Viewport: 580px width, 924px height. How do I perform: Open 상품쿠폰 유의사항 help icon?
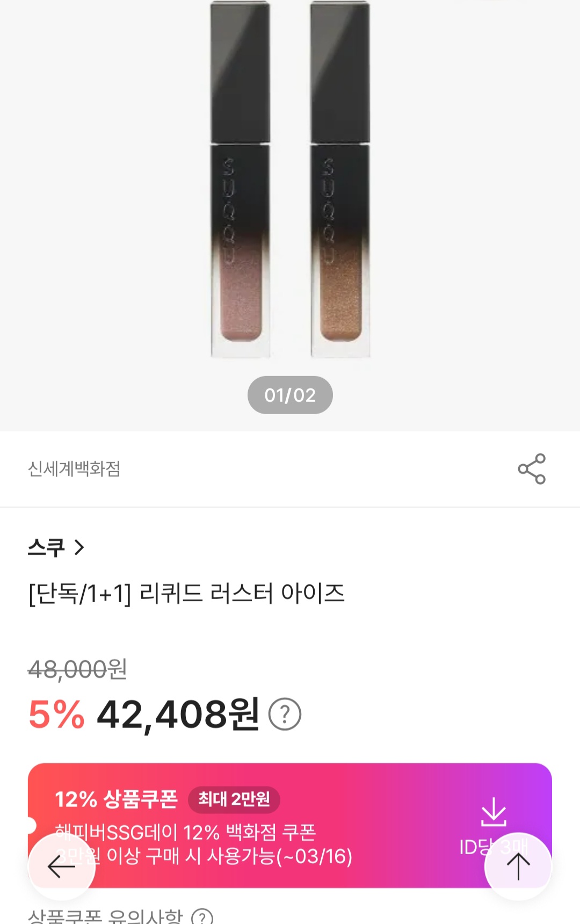click(202, 916)
